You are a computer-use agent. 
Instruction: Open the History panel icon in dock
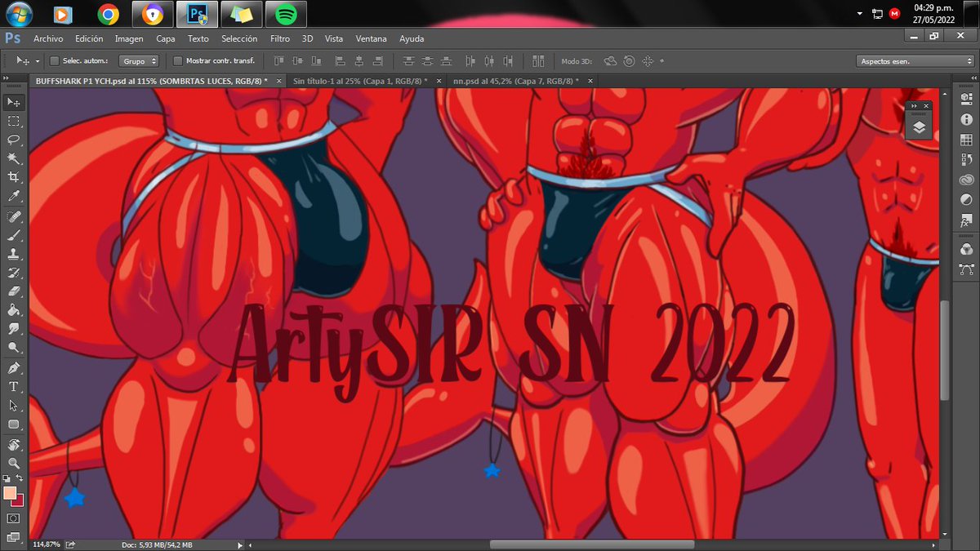[967, 160]
